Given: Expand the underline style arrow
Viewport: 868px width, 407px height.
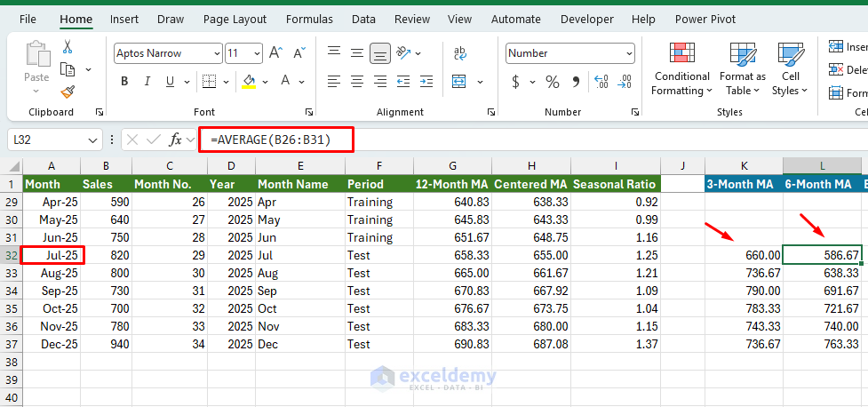Looking at the screenshot, I should point(186,82).
